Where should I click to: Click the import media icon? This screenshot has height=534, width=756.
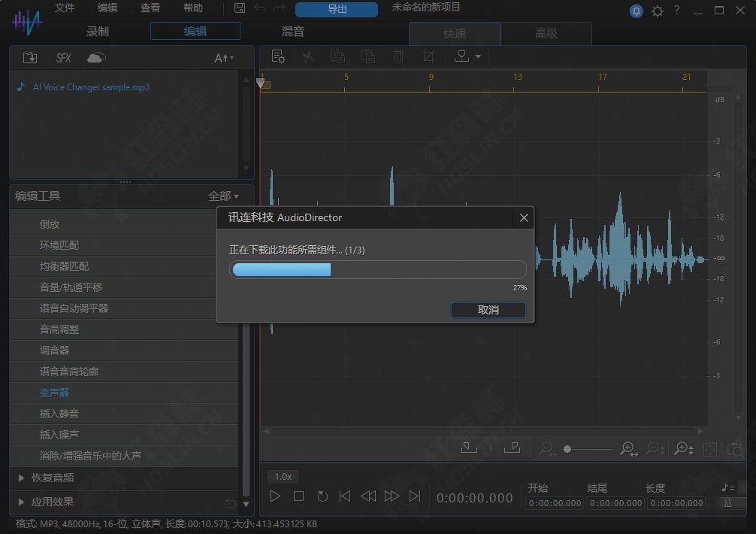30,58
